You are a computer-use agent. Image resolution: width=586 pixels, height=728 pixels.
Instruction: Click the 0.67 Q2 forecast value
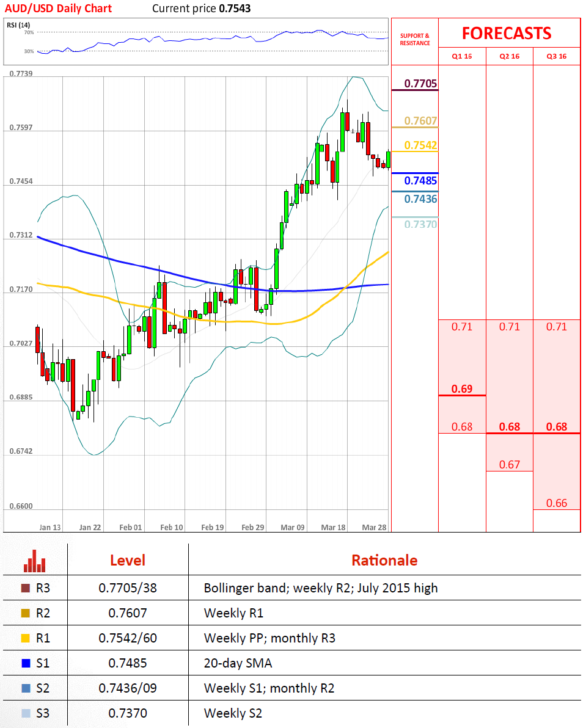coord(510,465)
